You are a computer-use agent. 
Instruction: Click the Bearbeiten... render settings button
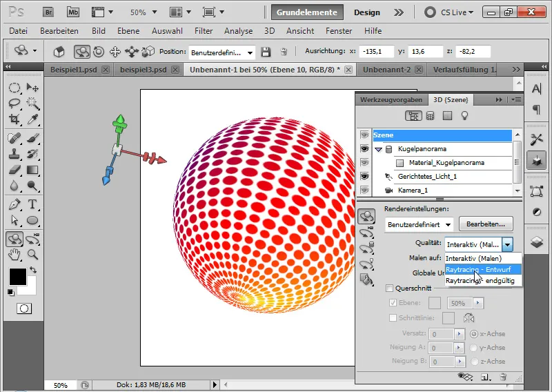pyautogui.click(x=486, y=224)
